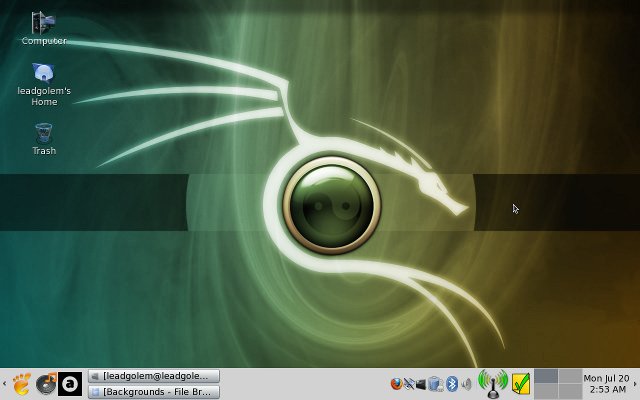Screen dimensions: 640x400
Task: Restore the leadgolem@leadgole... terminal window
Action: (x=154, y=376)
